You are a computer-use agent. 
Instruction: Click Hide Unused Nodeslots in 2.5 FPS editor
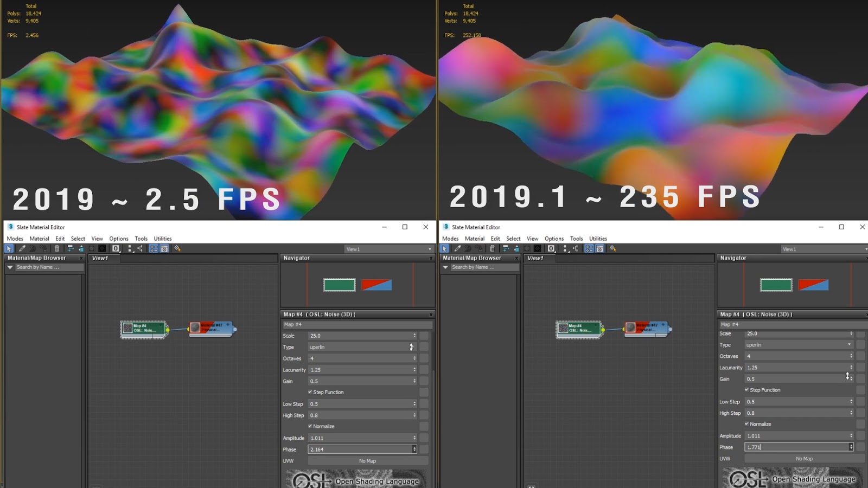pyautogui.click(x=81, y=248)
